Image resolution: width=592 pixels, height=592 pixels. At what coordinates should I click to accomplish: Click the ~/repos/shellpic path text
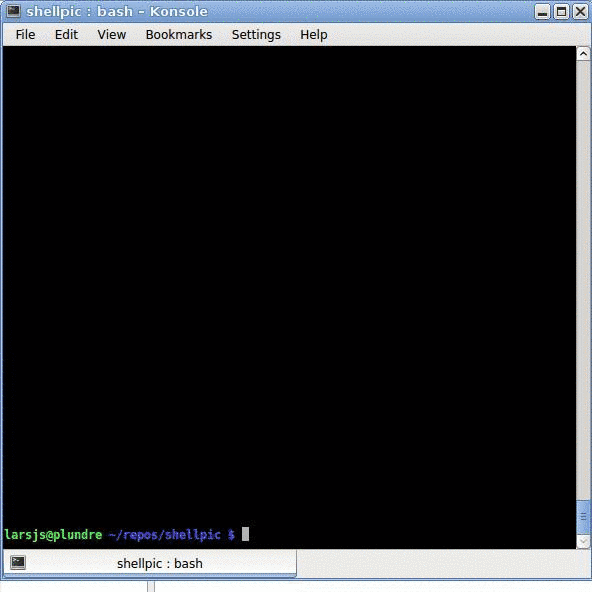click(x=164, y=535)
